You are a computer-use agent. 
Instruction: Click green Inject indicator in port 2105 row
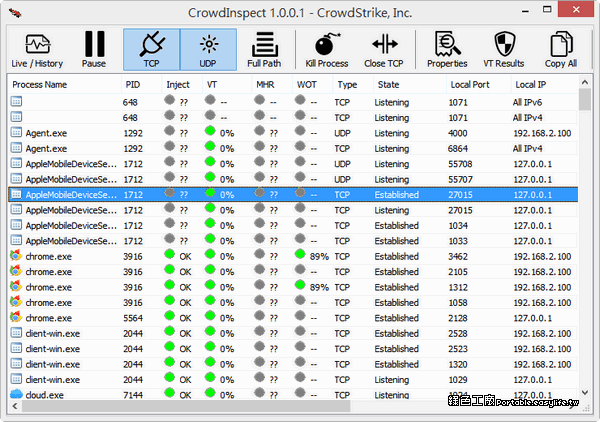coord(169,269)
